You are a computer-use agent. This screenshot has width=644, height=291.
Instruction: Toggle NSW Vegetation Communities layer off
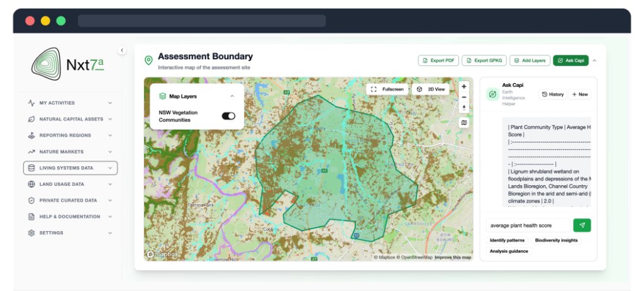tap(228, 116)
